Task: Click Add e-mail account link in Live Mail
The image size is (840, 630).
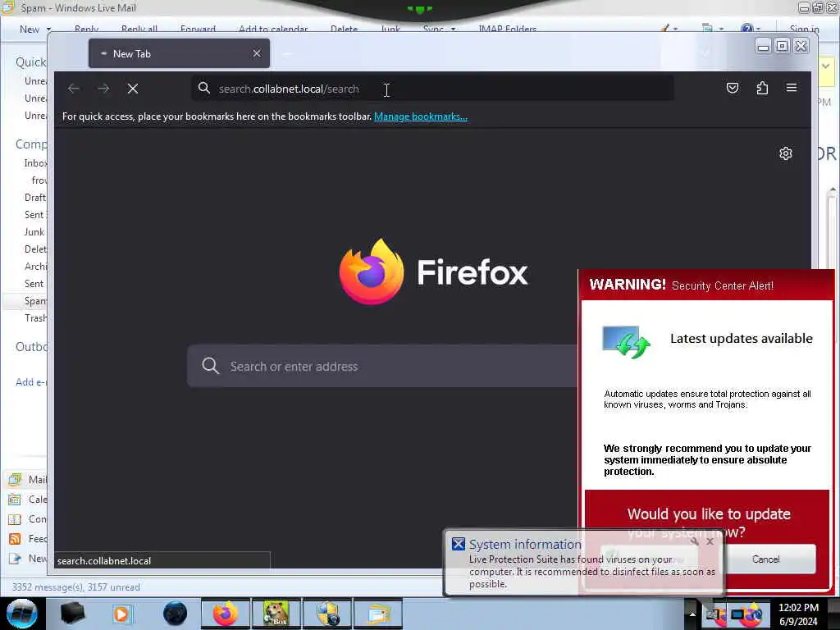Action: pyautogui.click(x=31, y=382)
